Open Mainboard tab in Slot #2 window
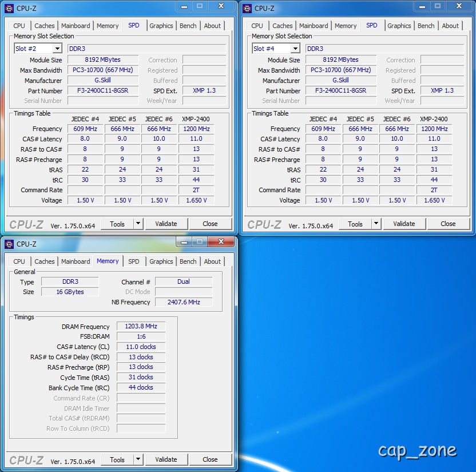 [x=76, y=26]
